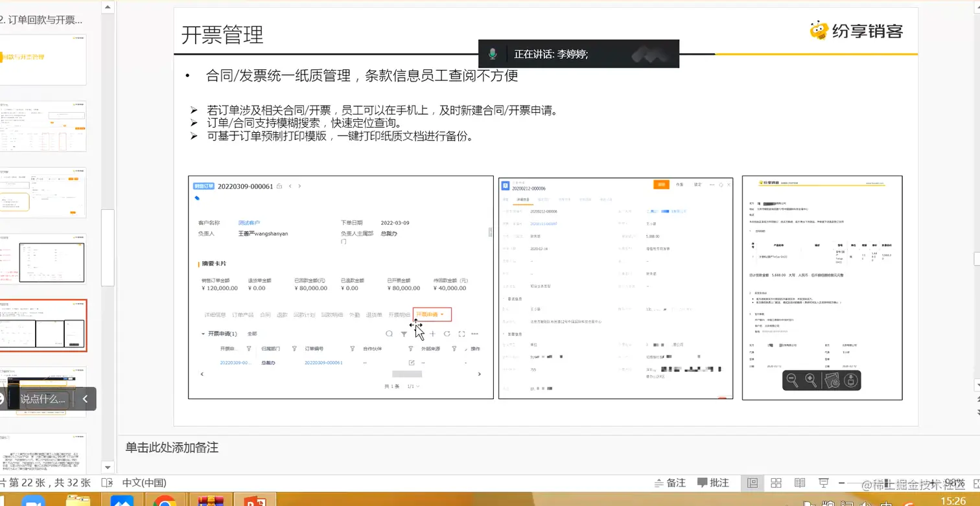Image resolution: width=980 pixels, height=506 pixels.
Task: Go to next order with right chevron
Action: (x=299, y=187)
